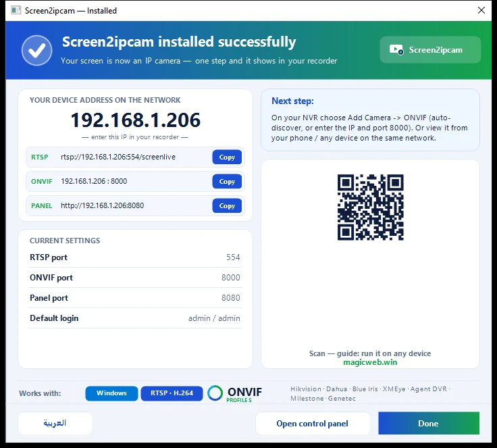Click the green PANEL label

click(x=41, y=206)
